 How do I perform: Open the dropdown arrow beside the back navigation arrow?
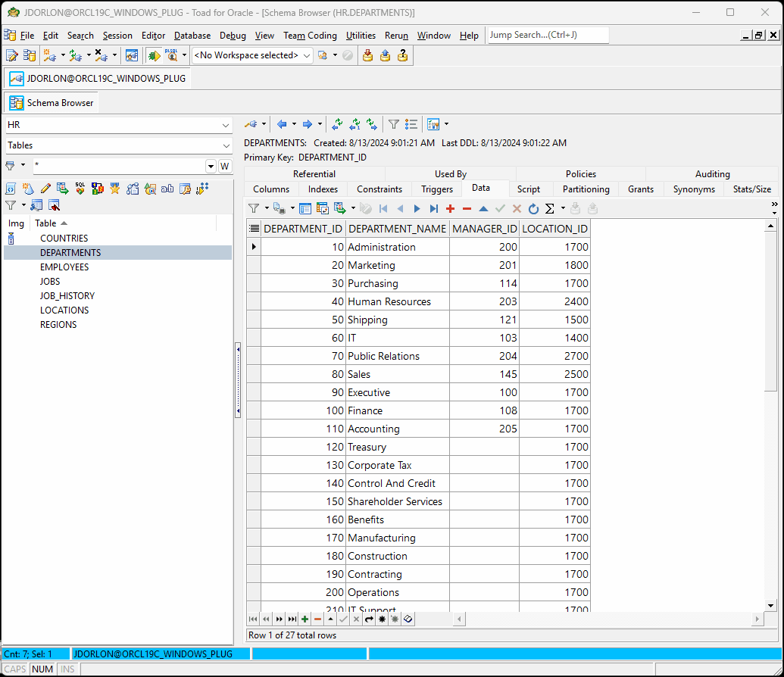(x=294, y=123)
